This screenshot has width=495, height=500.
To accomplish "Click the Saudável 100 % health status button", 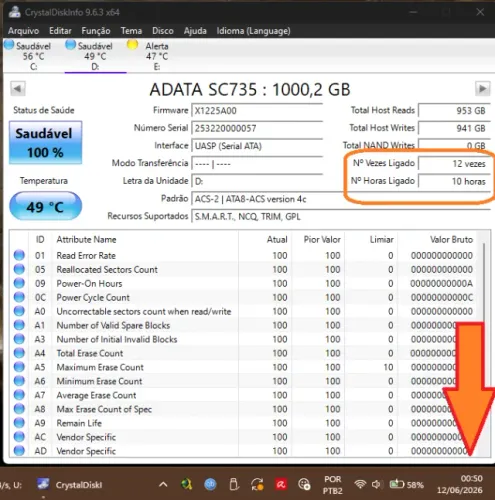I will (x=45, y=143).
